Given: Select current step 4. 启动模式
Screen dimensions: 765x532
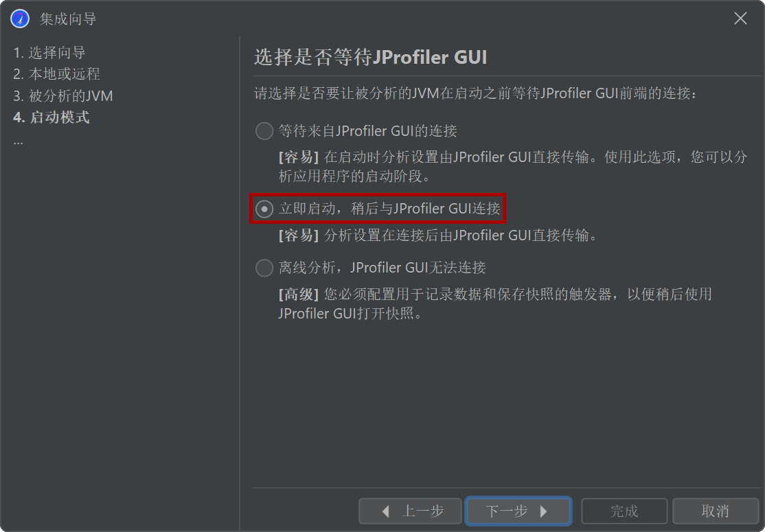Looking at the screenshot, I should click(x=52, y=117).
